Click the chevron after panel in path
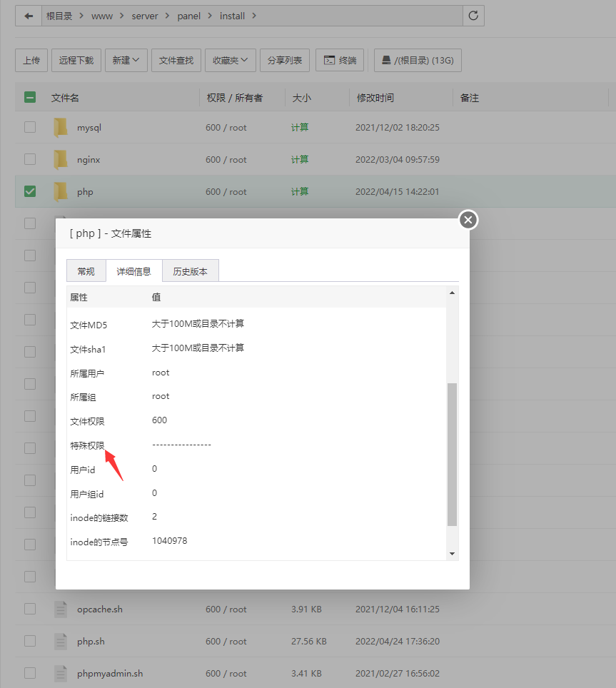The image size is (616, 688). 210,16
